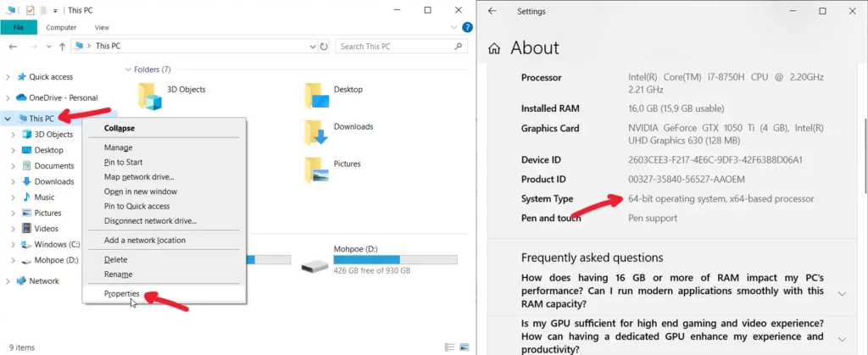Viewport: 868px width, 355px height.
Task: Click the Back arrow in File Explorer
Action: [x=13, y=47]
